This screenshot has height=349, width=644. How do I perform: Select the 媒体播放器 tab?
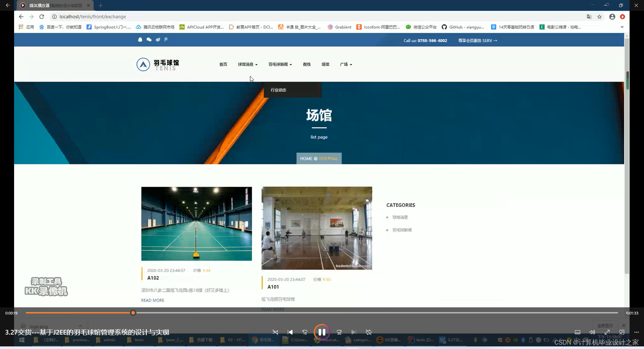(x=55, y=5)
